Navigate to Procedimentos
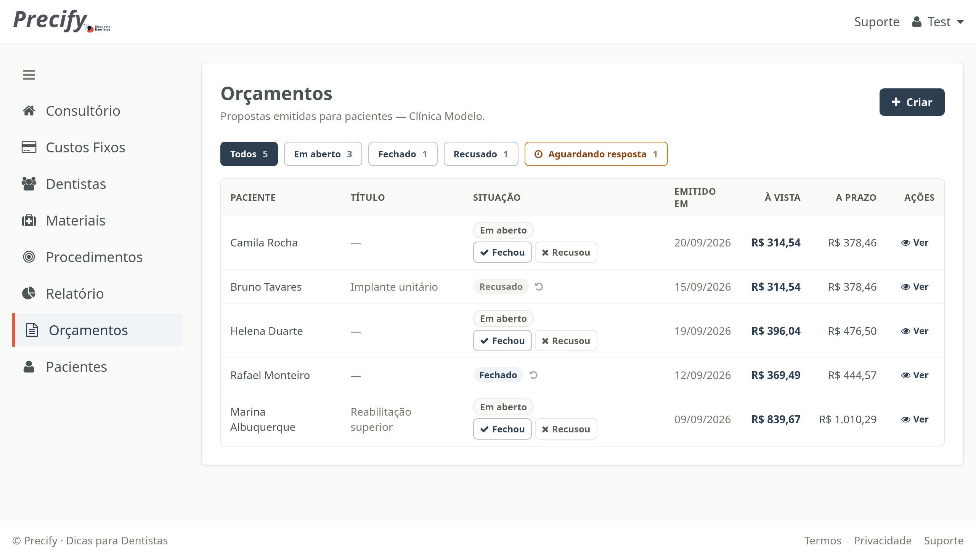This screenshot has height=560, width=976. [x=98, y=257]
